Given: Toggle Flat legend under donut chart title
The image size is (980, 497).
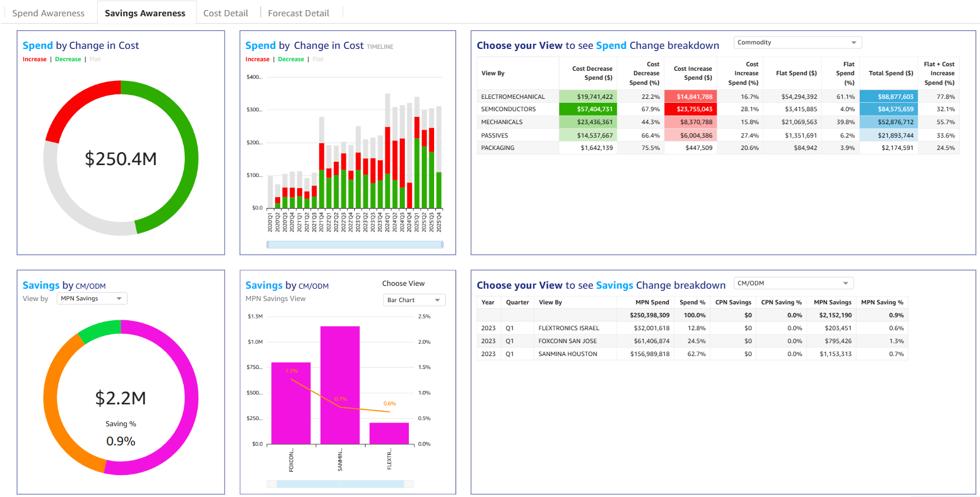Looking at the screenshot, I should (x=95, y=60).
